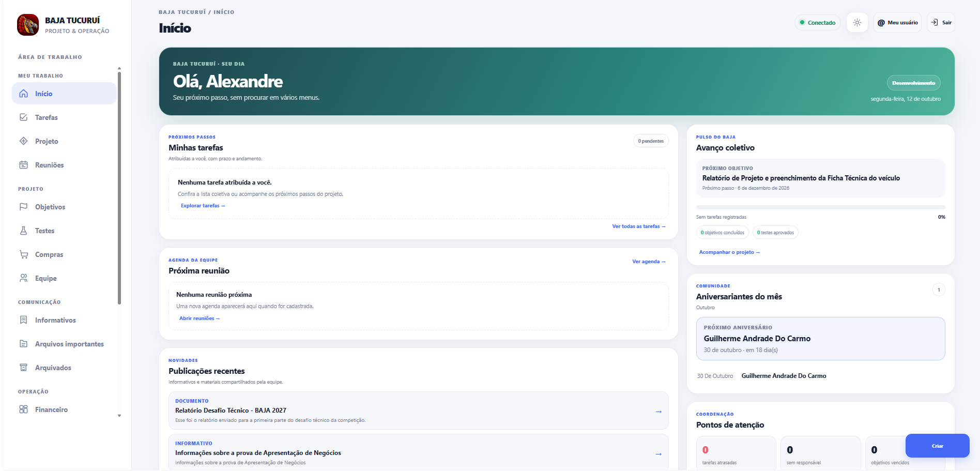980x471 pixels.
Task: Click the @ icon in Meu usuário
Action: 881,23
